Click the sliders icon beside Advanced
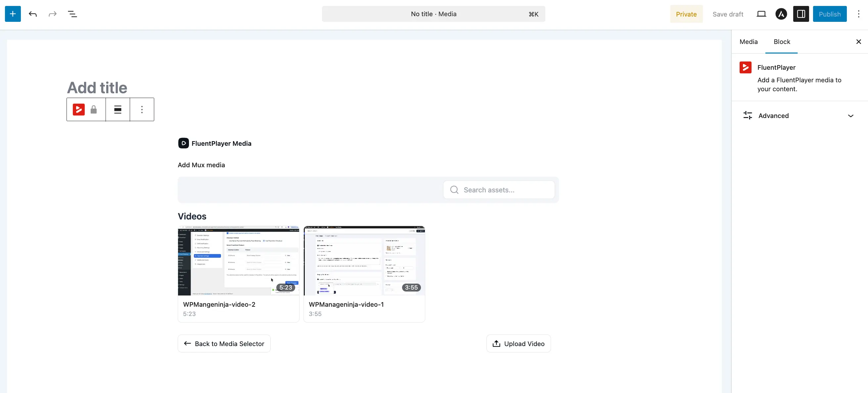Screen dimensions: 868x393 coord(747,115)
